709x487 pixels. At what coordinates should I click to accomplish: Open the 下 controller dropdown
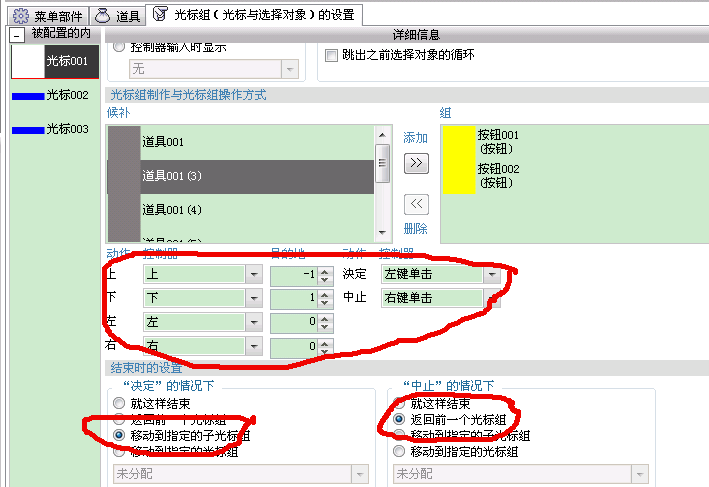tap(254, 298)
